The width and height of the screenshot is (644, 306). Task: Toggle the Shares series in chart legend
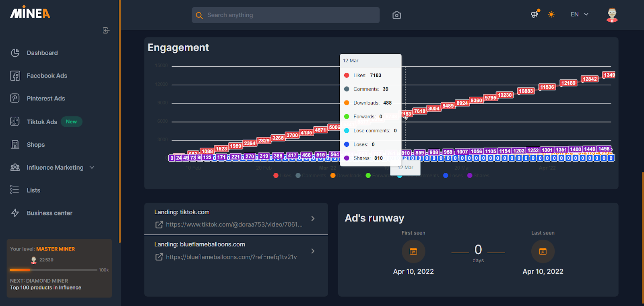point(478,176)
